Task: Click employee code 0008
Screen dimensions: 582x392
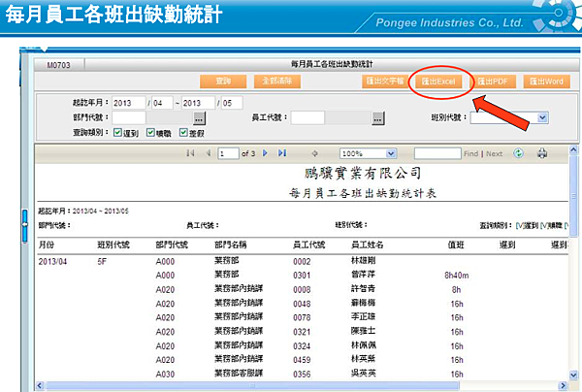Action: (x=302, y=289)
